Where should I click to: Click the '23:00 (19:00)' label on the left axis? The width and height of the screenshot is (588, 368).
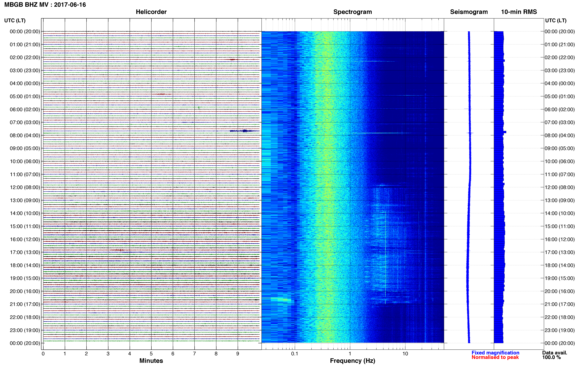click(x=25, y=330)
